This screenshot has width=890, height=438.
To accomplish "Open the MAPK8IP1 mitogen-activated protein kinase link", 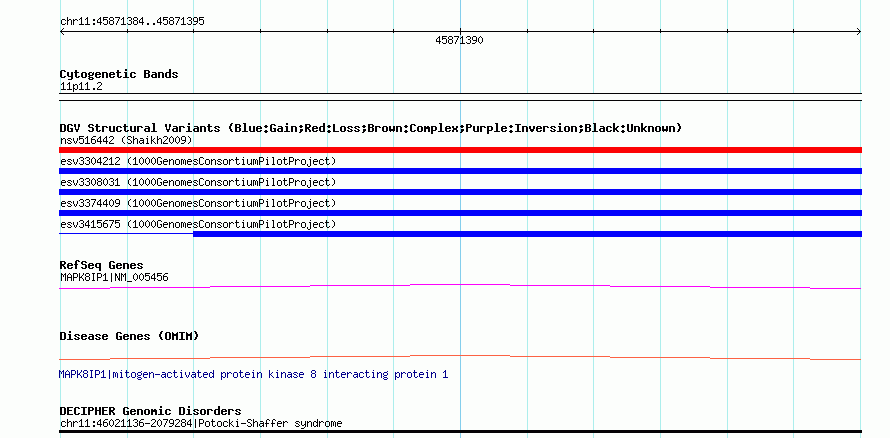I will click(x=253, y=374).
